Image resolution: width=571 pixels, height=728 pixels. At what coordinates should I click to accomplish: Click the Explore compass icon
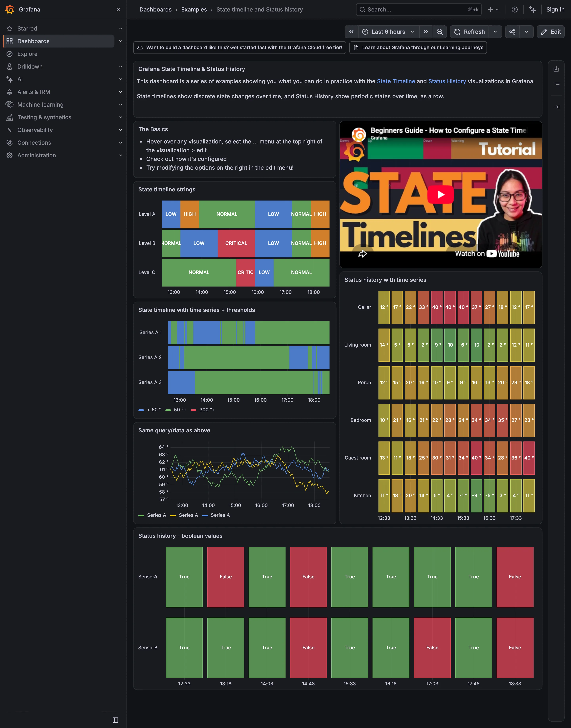pos(10,54)
